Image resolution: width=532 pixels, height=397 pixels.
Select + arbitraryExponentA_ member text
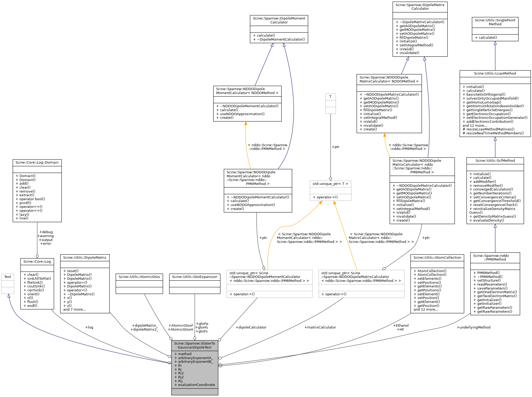pyautogui.click(x=193, y=358)
